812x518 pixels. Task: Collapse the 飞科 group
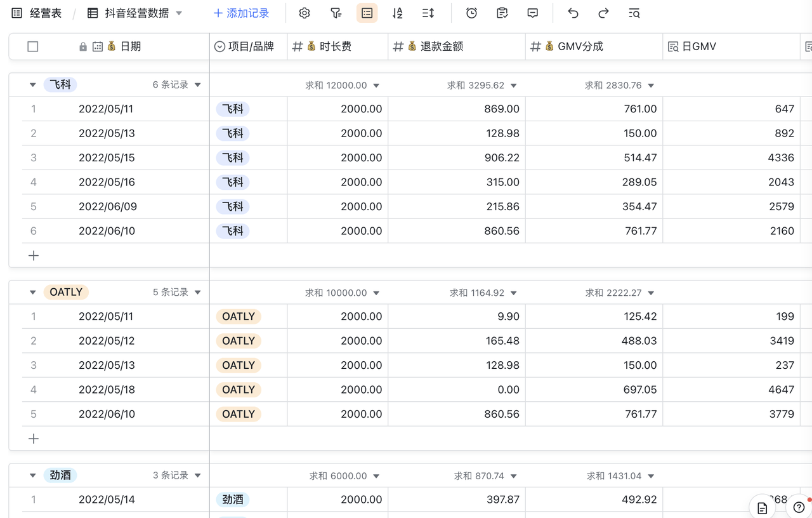pos(32,85)
